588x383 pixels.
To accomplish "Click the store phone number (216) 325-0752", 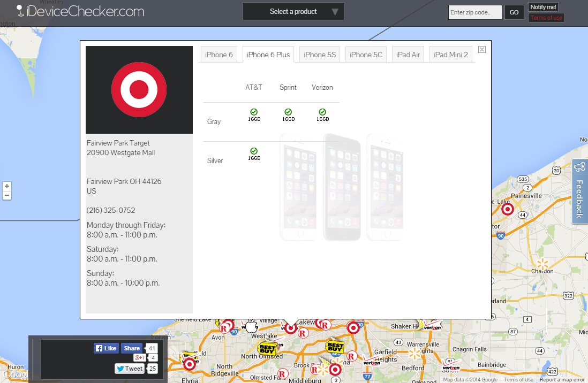I will pyautogui.click(x=111, y=210).
